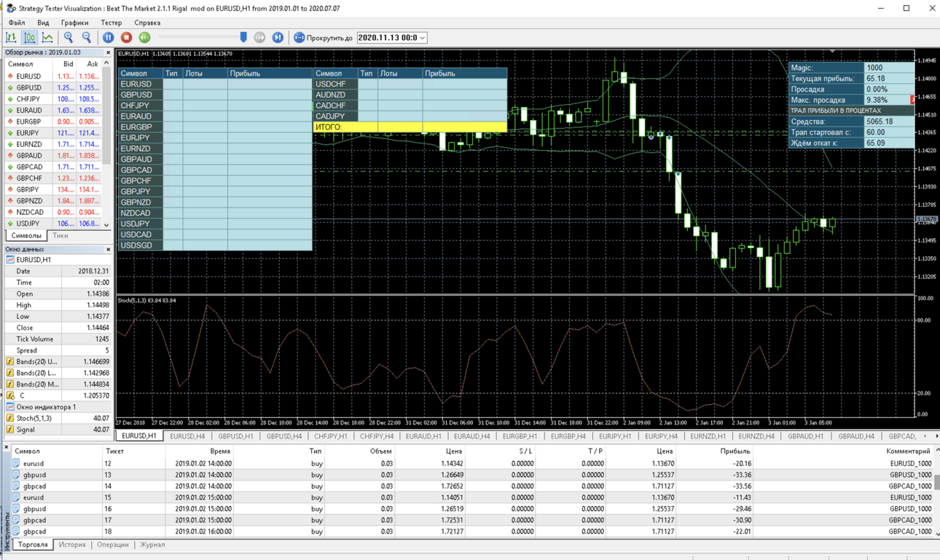
Task: Open the Тестер menu
Action: (x=111, y=23)
